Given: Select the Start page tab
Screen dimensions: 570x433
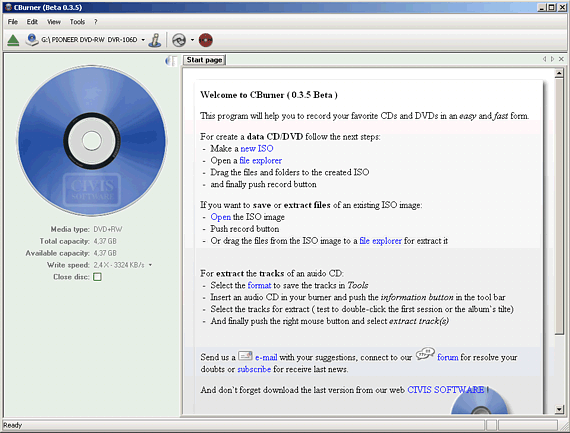Looking at the screenshot, I should pyautogui.click(x=204, y=60).
